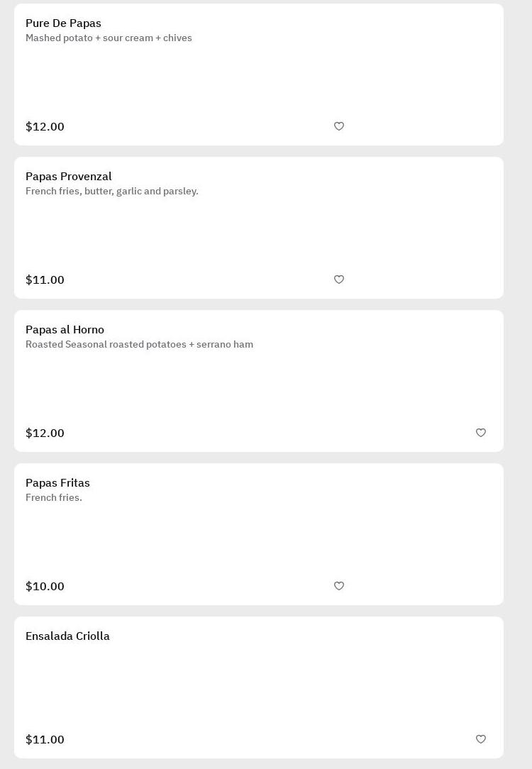Select the $11.00 price on Papas Provenzal
Screen dimensions: 532x769
click(45, 280)
